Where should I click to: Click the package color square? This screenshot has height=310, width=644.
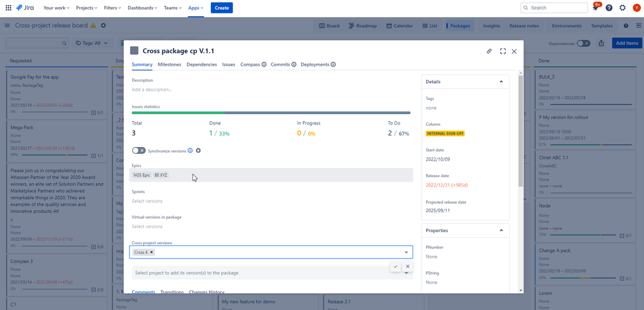pos(134,51)
